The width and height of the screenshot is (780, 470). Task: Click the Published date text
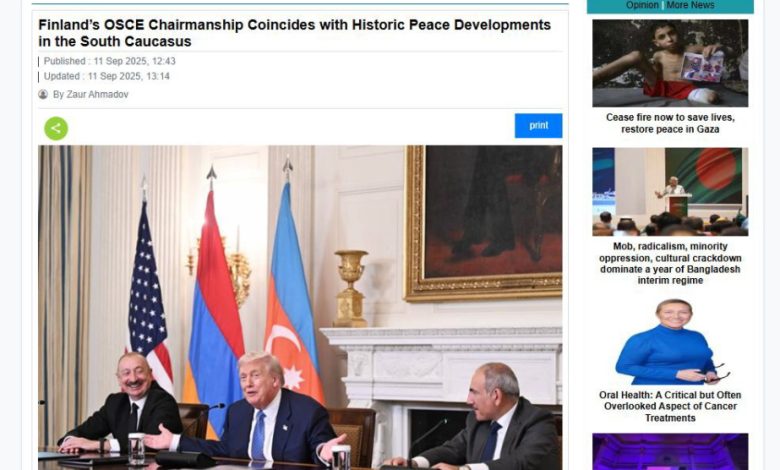point(109,61)
